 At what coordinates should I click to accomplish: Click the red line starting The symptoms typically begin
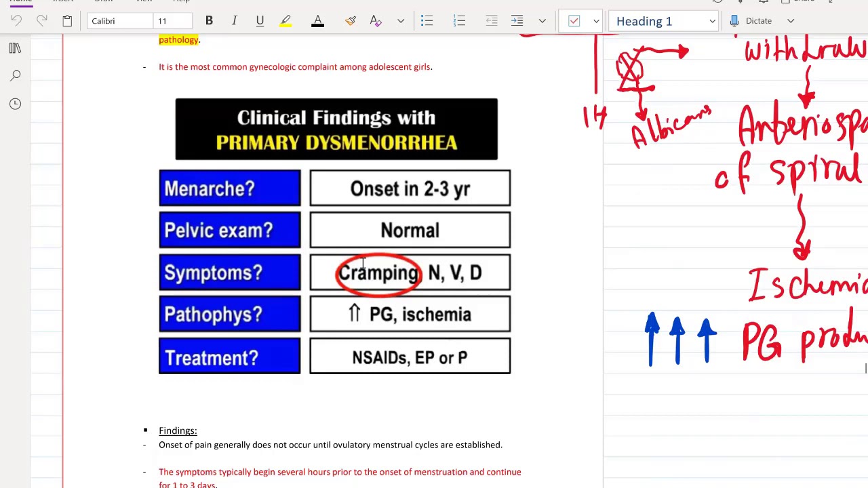[x=340, y=478]
